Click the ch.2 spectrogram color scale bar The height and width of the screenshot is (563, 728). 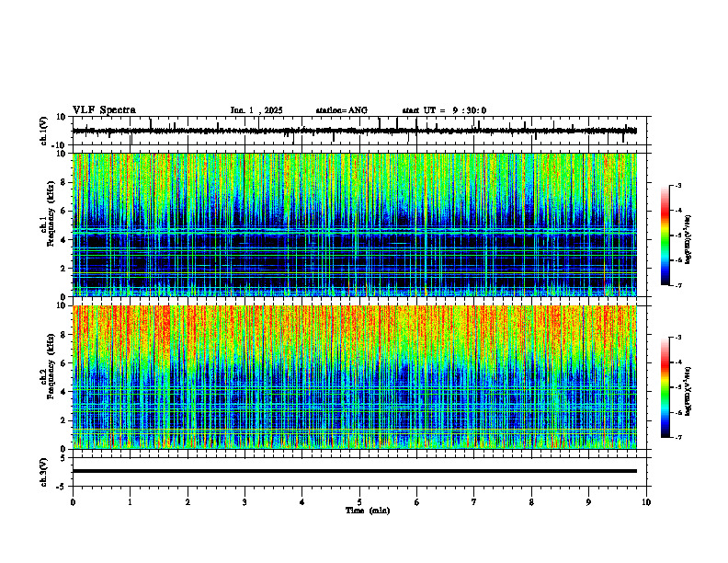[665, 387]
